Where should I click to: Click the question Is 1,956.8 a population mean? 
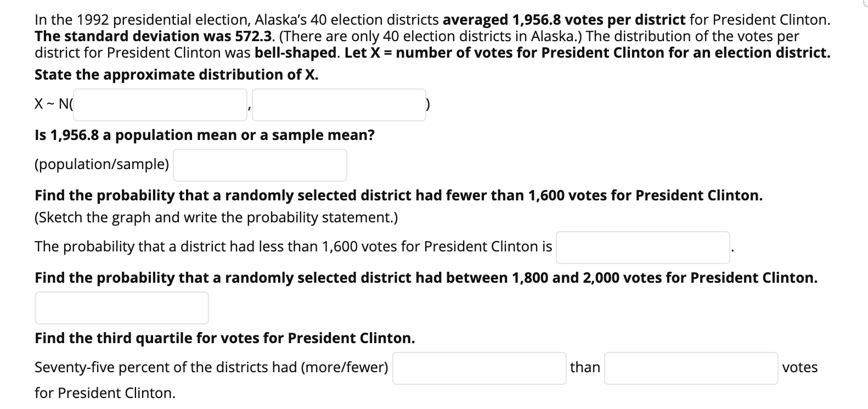coord(204,135)
